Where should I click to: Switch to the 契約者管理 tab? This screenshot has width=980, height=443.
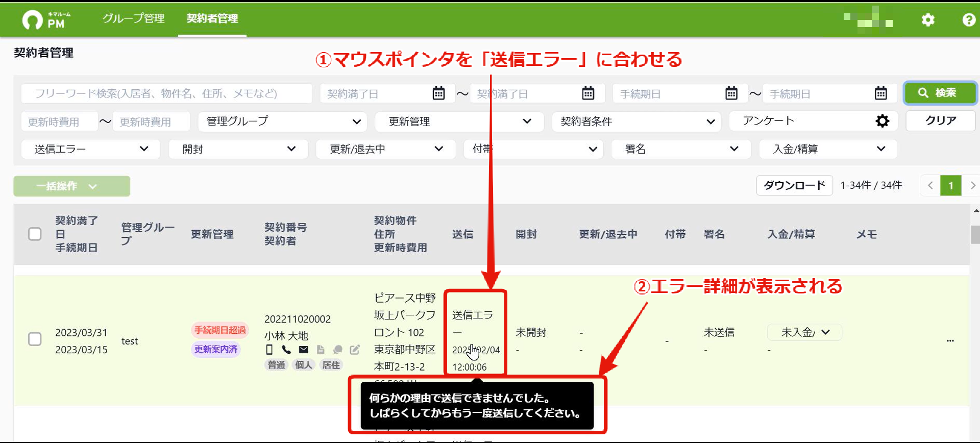pyautogui.click(x=212, y=19)
